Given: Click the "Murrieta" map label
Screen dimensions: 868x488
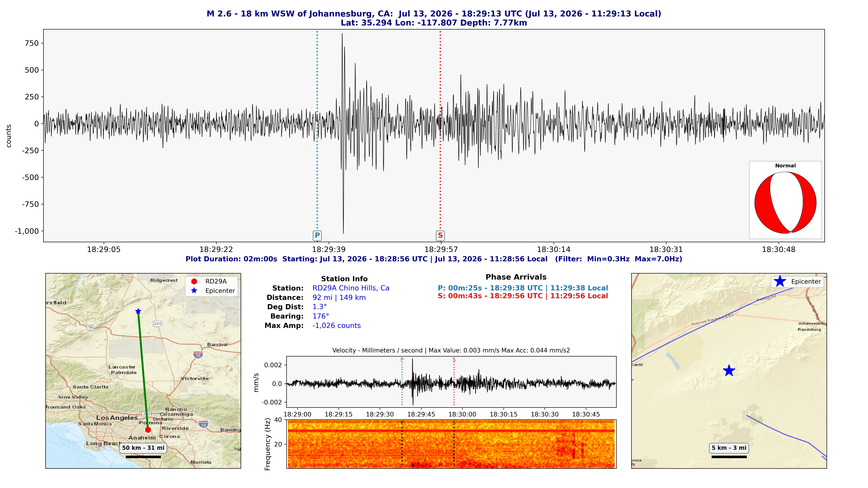Looking at the screenshot, I should [x=201, y=462].
